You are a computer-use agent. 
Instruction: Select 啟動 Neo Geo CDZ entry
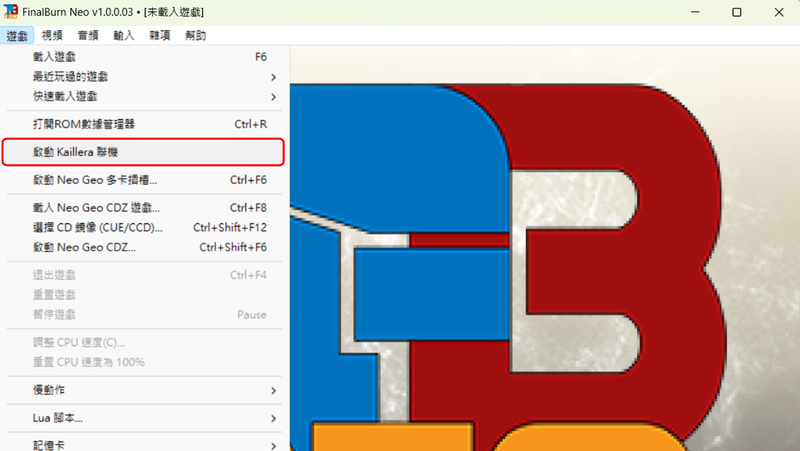point(144,247)
